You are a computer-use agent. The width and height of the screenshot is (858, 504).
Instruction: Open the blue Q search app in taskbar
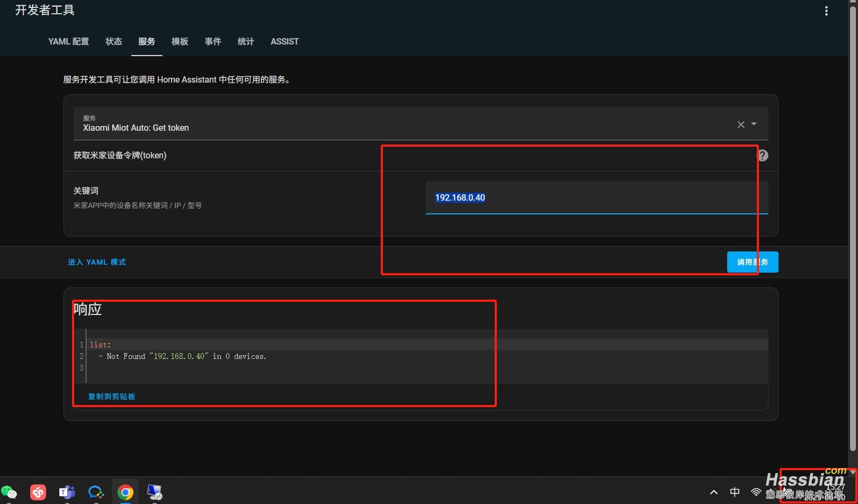[96, 492]
